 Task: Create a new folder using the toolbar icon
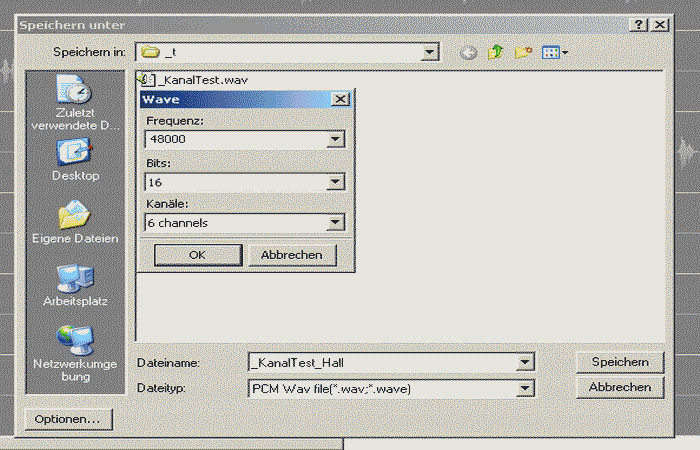coord(523,53)
